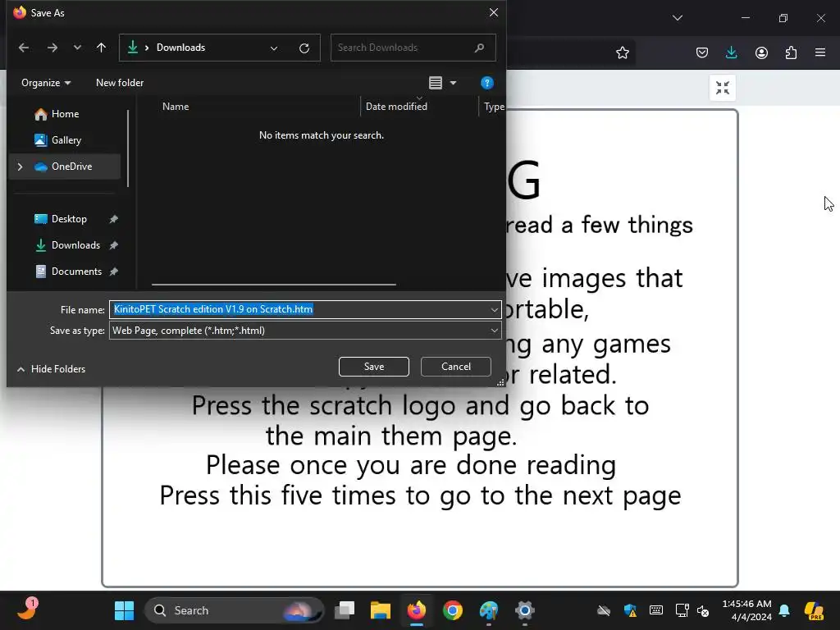Click the horizontal scrollbar in file list
The image size is (840, 630).
point(274,285)
